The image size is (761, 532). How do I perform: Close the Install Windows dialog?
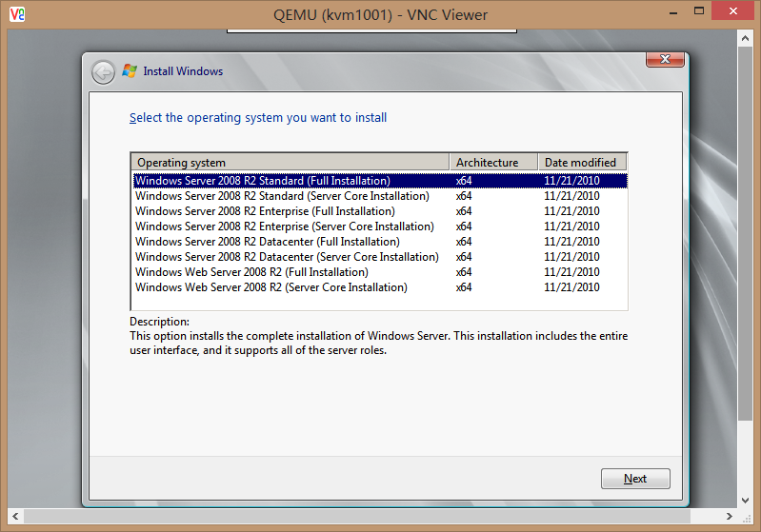tap(665, 59)
